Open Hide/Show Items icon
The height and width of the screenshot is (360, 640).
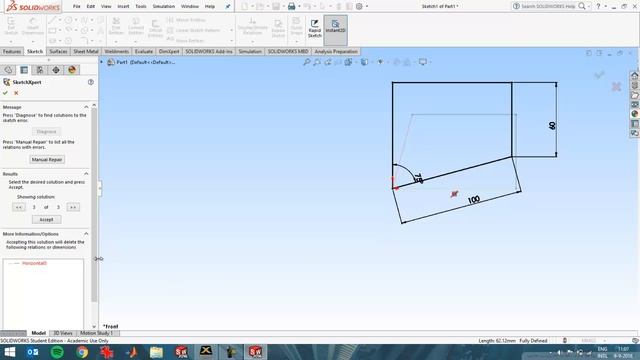click(x=380, y=62)
